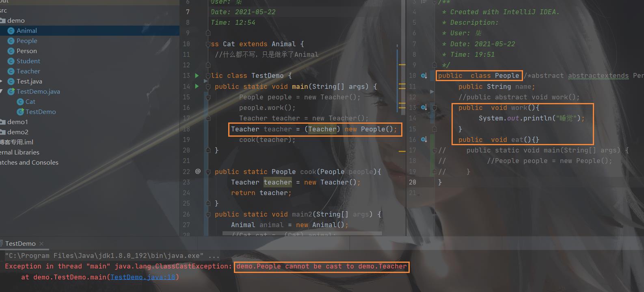Click the overridden marker beside the work() method
This screenshot has height=292, width=644.
pyautogui.click(x=424, y=107)
